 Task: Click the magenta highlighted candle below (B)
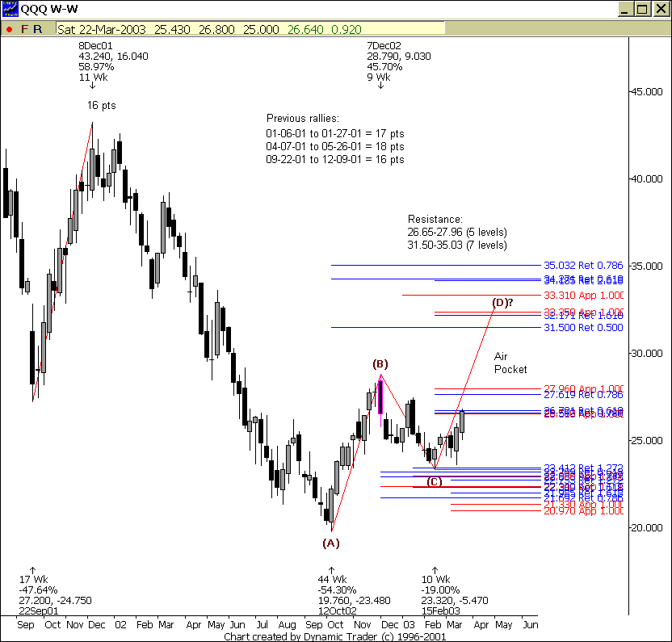pos(380,401)
